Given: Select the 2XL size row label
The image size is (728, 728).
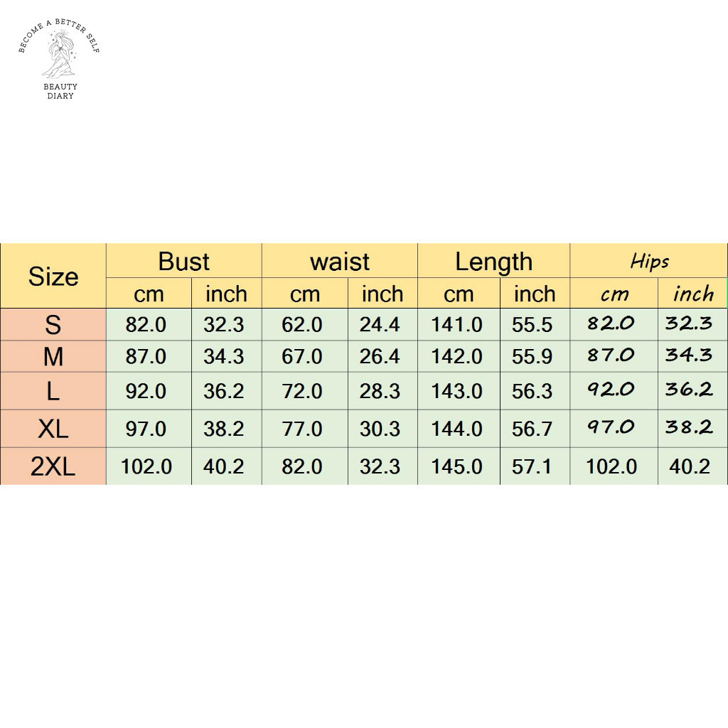Looking at the screenshot, I should 53,466.
